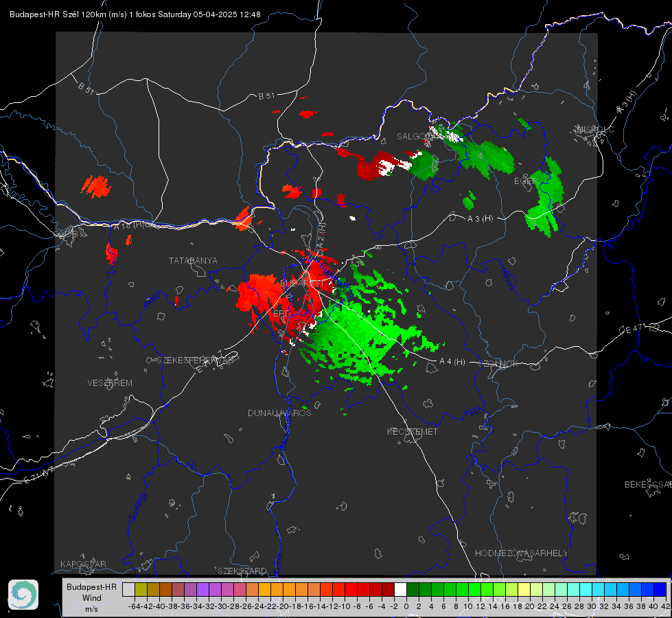Image resolution: width=672 pixels, height=618 pixels.
Task: Select the SZOLNOK city label
Action: pos(500,364)
